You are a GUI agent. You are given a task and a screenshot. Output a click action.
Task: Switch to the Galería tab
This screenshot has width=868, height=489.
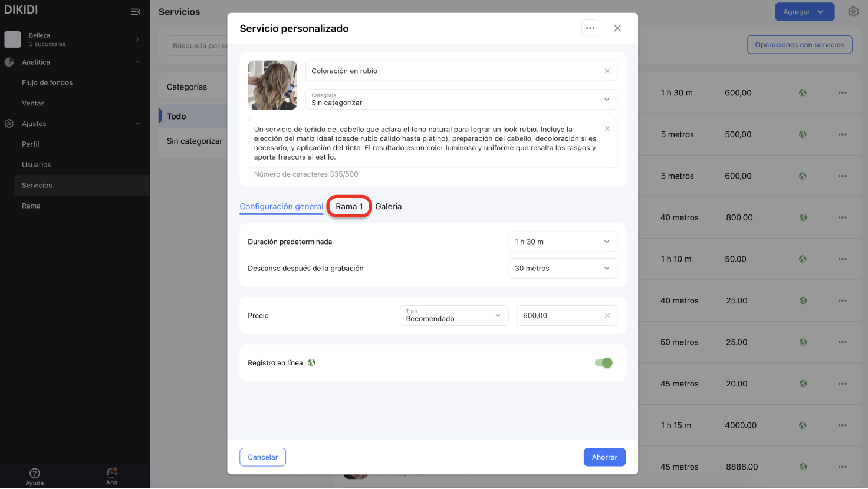pos(388,207)
